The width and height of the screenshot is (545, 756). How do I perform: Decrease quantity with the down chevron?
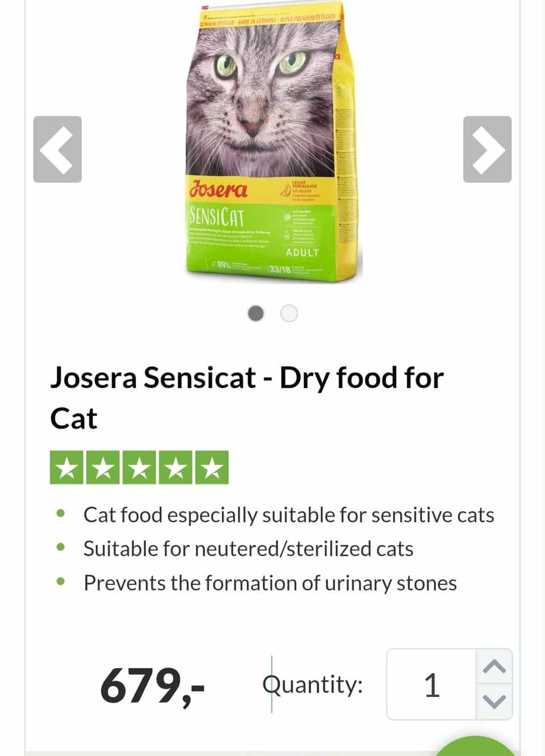[494, 702]
